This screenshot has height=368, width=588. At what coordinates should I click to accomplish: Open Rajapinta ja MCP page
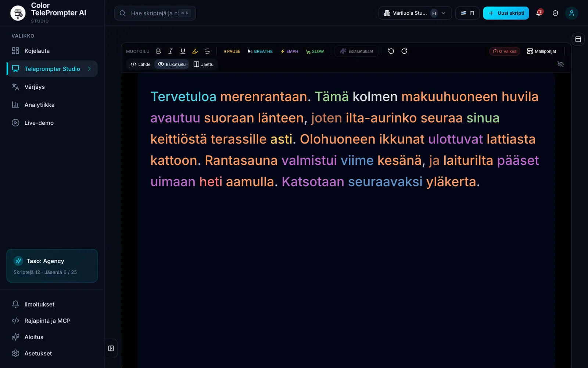[52, 321]
